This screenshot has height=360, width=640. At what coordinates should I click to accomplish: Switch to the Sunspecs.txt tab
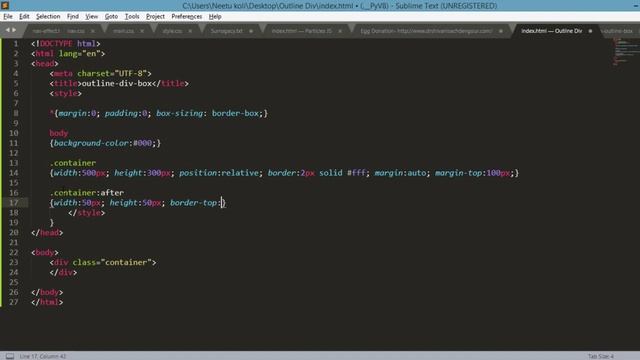pyautogui.click(x=227, y=31)
